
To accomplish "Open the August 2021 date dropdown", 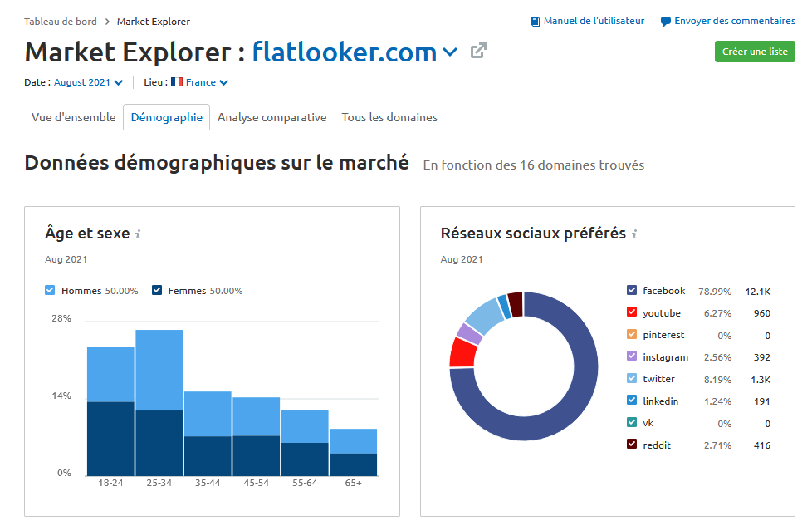I will [89, 82].
